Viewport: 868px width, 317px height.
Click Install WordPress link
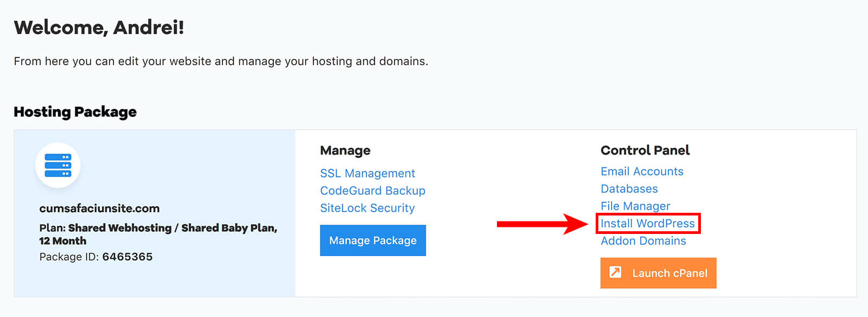tap(648, 224)
